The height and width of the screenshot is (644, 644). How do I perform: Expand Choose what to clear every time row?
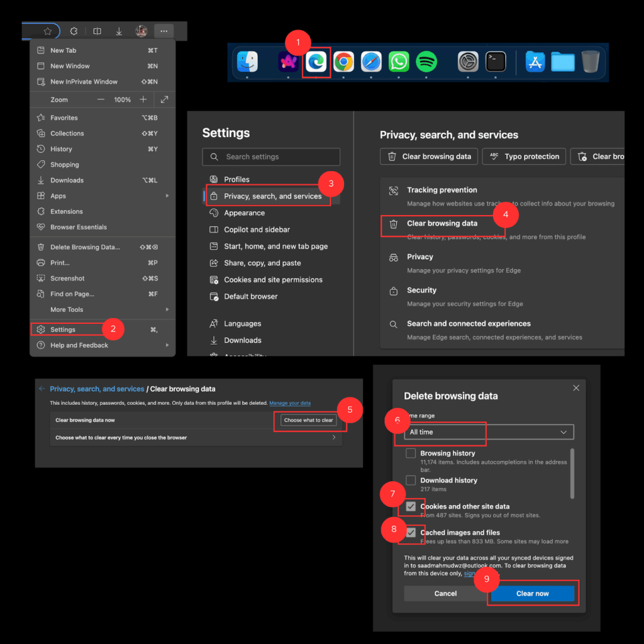196,438
